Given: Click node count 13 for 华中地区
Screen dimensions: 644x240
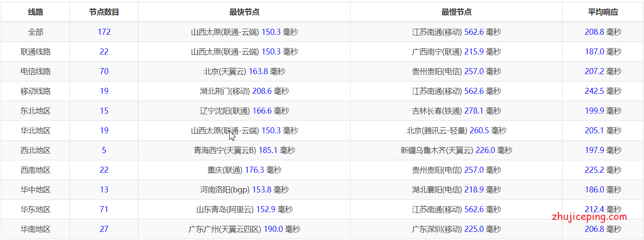Looking at the screenshot, I should pos(104,190).
